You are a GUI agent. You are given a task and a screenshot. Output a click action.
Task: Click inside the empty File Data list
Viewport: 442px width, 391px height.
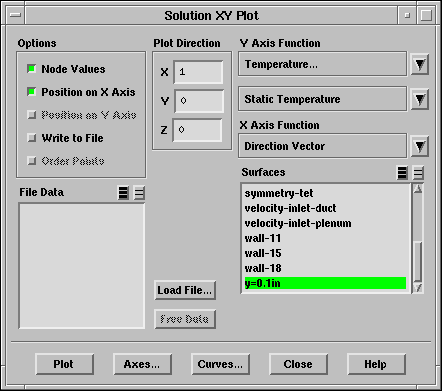(x=82, y=266)
